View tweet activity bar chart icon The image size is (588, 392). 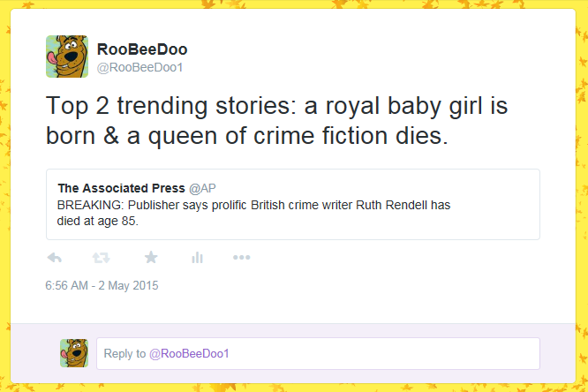pyautogui.click(x=197, y=258)
